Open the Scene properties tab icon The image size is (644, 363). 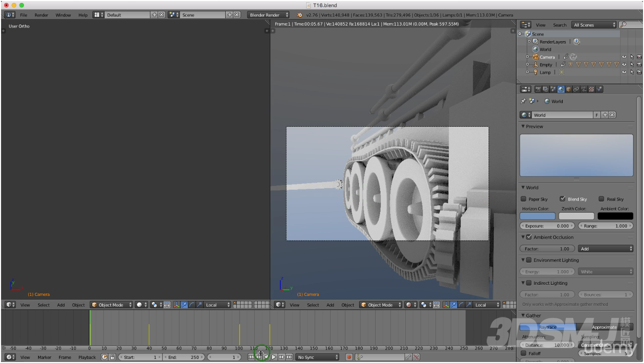point(553,89)
